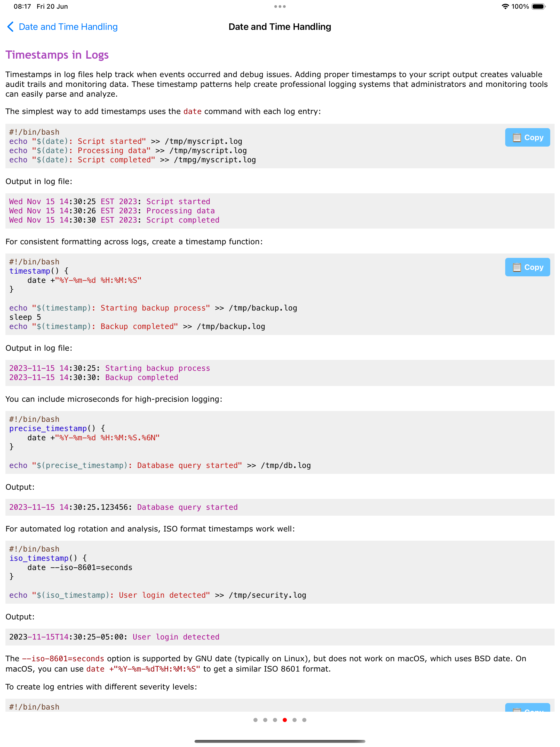560x747 pixels.
Task: Tap 'timestamp() {' function definition line
Action: click(39, 271)
